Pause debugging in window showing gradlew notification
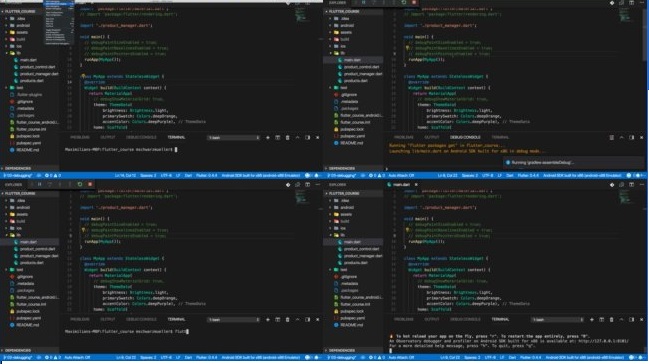Image resolution: width=649 pixels, height=364 pixels. (364, 2)
